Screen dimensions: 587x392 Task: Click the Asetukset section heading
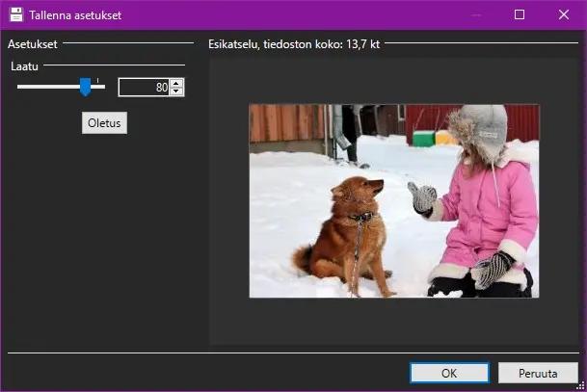[32, 44]
